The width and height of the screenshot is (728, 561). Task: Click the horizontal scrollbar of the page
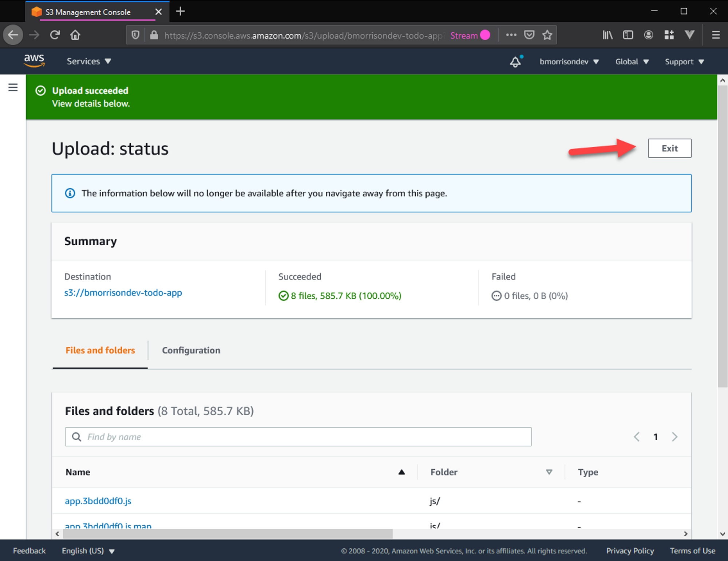(x=227, y=534)
